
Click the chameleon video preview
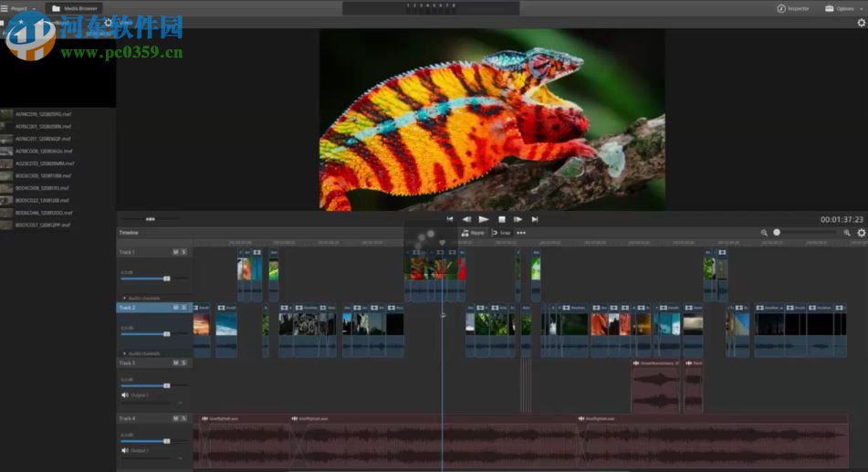(x=492, y=120)
